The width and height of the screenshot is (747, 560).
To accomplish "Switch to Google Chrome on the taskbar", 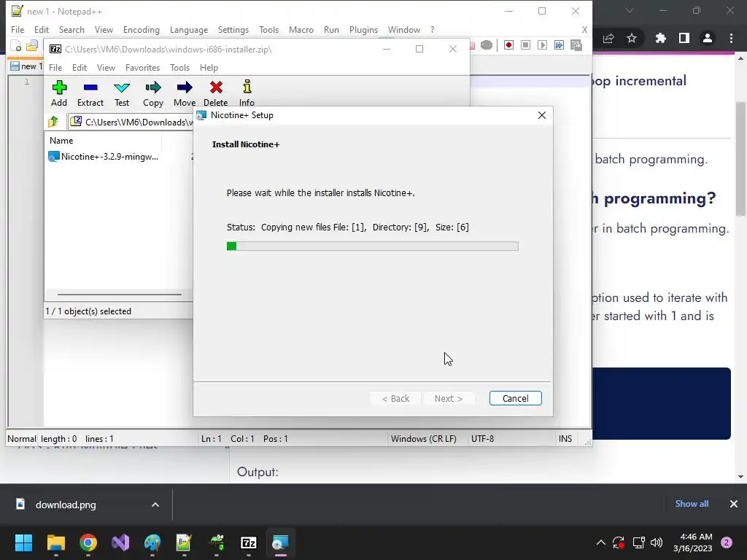I will pos(88,542).
